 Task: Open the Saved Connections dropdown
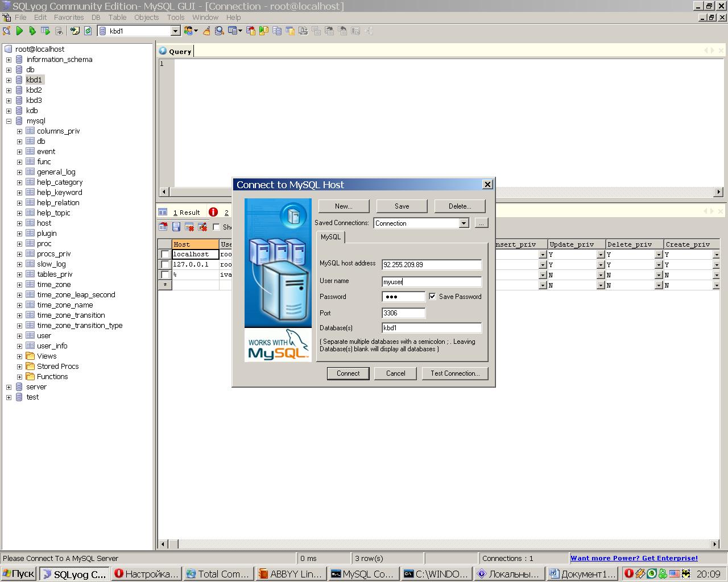tap(464, 223)
